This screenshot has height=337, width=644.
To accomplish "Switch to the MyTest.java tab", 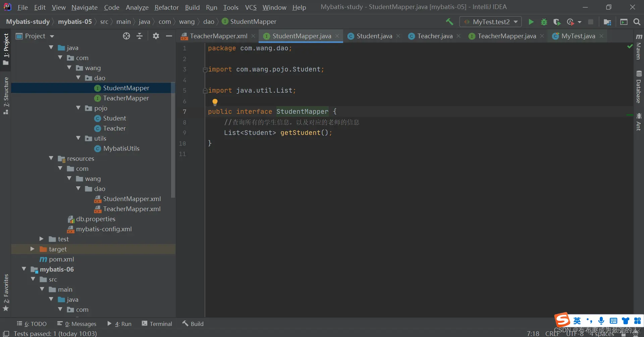I will [x=578, y=36].
